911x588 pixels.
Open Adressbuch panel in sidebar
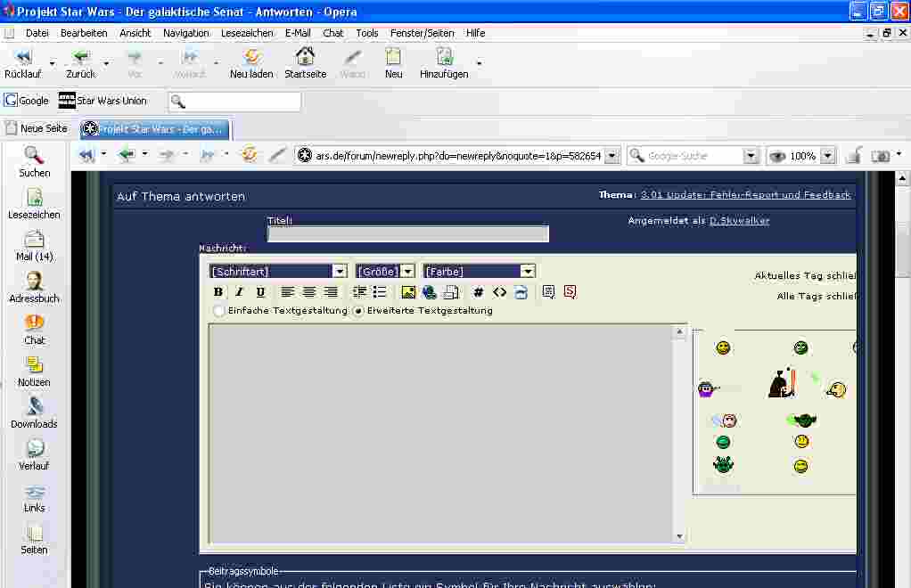tap(34, 288)
